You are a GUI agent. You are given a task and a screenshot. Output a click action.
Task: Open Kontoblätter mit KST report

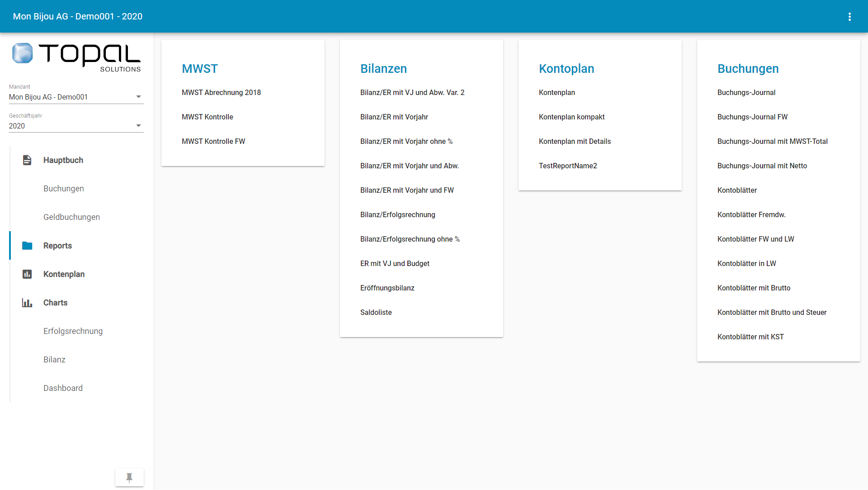coord(750,337)
